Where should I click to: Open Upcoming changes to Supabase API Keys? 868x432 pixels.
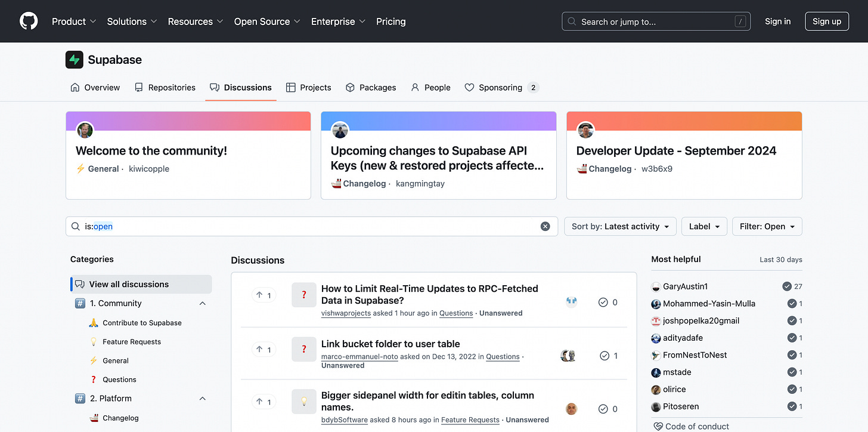(438, 159)
